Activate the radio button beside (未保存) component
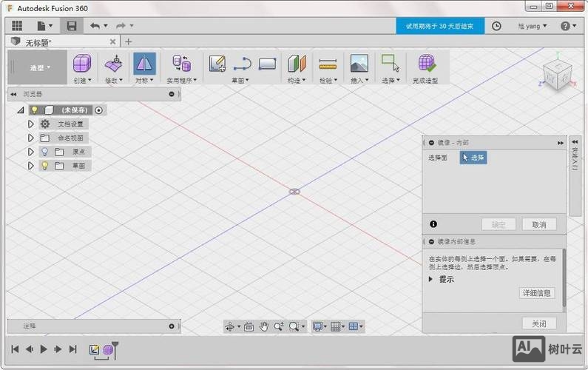 pyautogui.click(x=99, y=110)
